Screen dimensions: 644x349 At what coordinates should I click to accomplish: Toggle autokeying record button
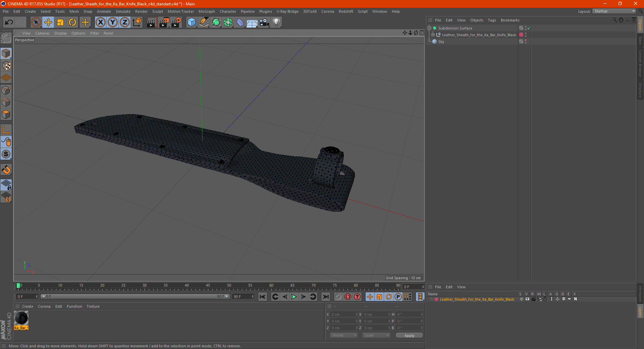tap(348, 297)
